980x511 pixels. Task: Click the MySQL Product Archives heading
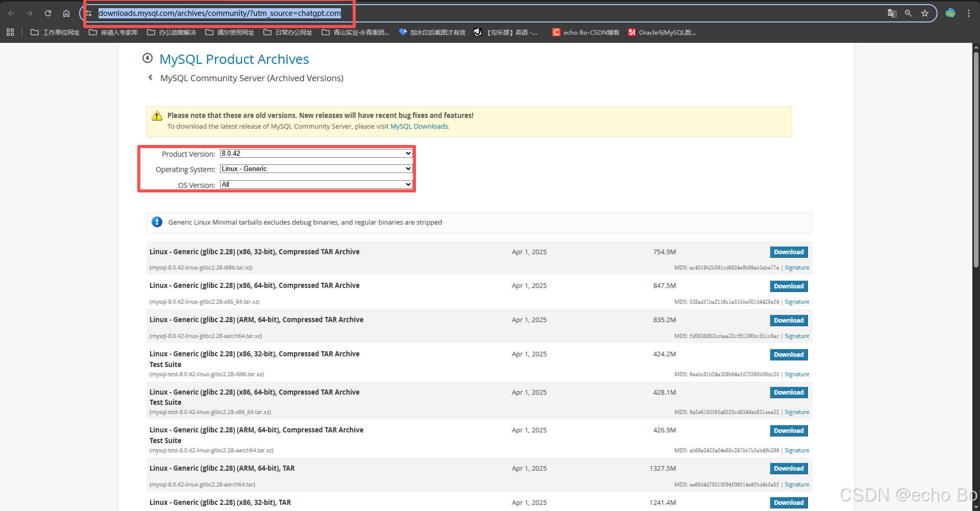[x=234, y=59]
